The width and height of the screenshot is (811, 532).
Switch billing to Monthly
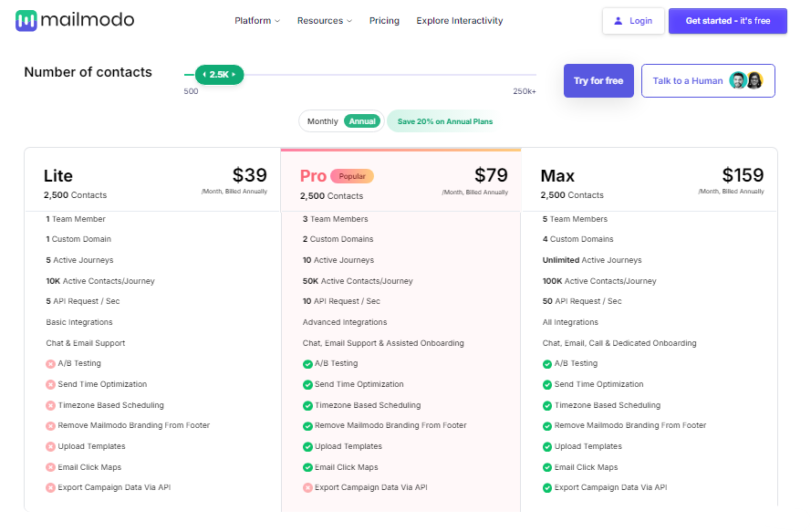point(322,121)
